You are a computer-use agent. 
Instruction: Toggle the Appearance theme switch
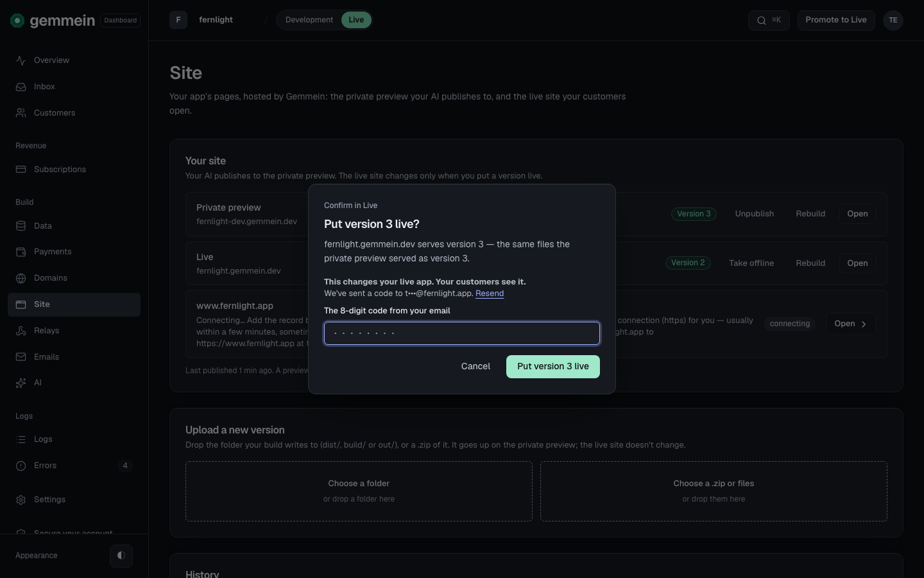(x=121, y=556)
